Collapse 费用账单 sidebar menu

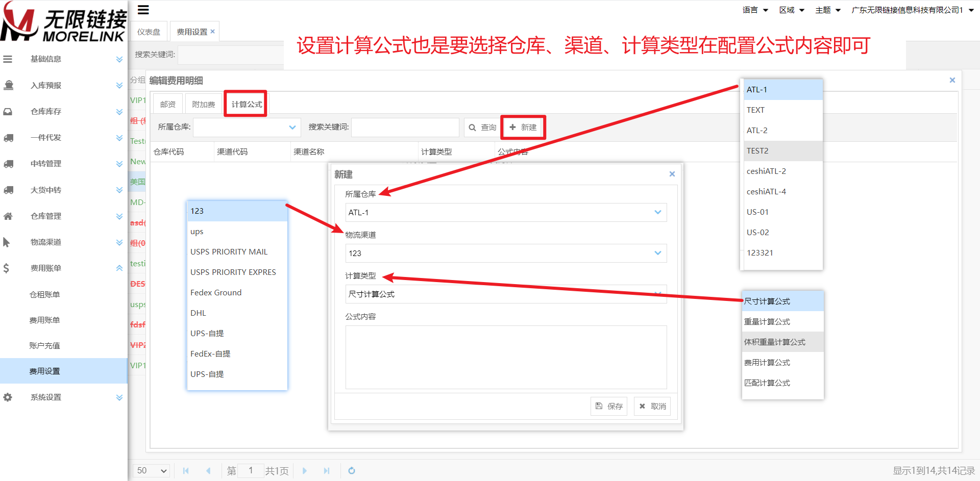coord(119,268)
